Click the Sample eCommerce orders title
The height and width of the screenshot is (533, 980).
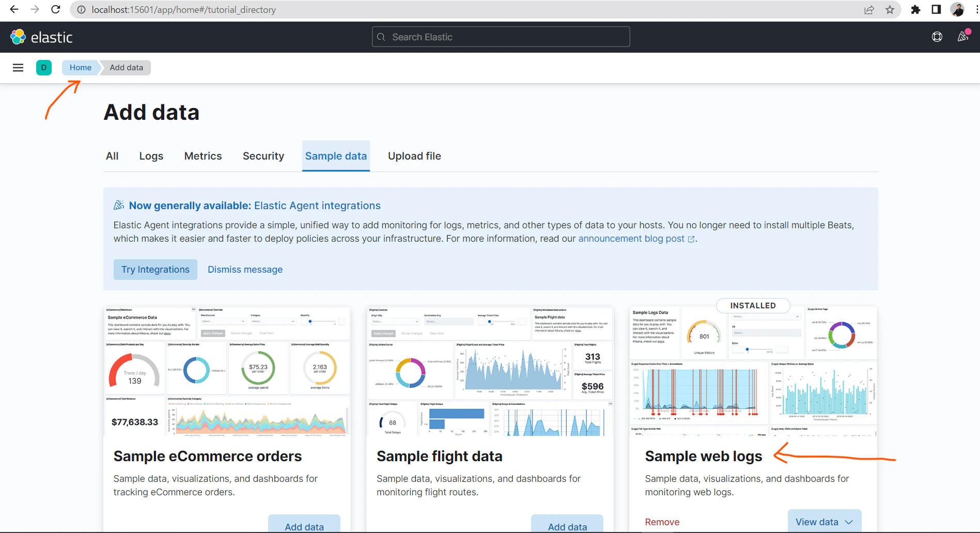pos(208,457)
